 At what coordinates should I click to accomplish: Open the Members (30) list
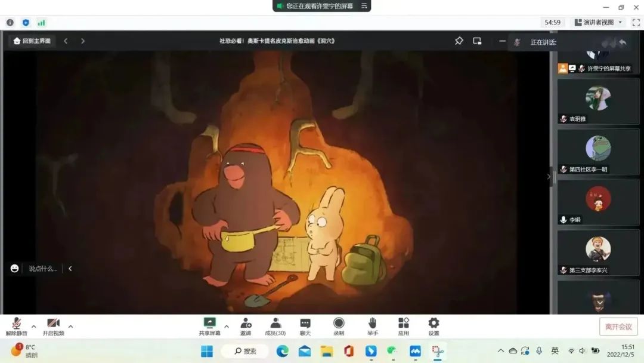275,327
